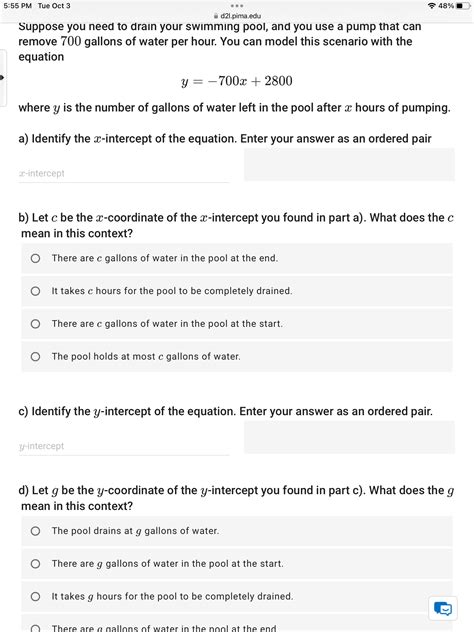Tap the 5:55 PM clock in status bar

pos(17,6)
